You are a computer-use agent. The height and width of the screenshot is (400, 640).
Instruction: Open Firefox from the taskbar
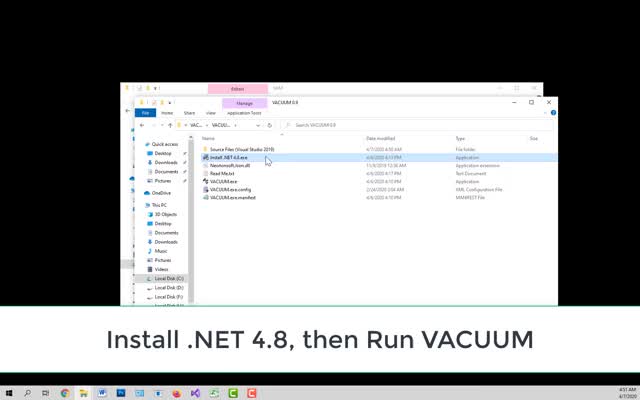177,393
